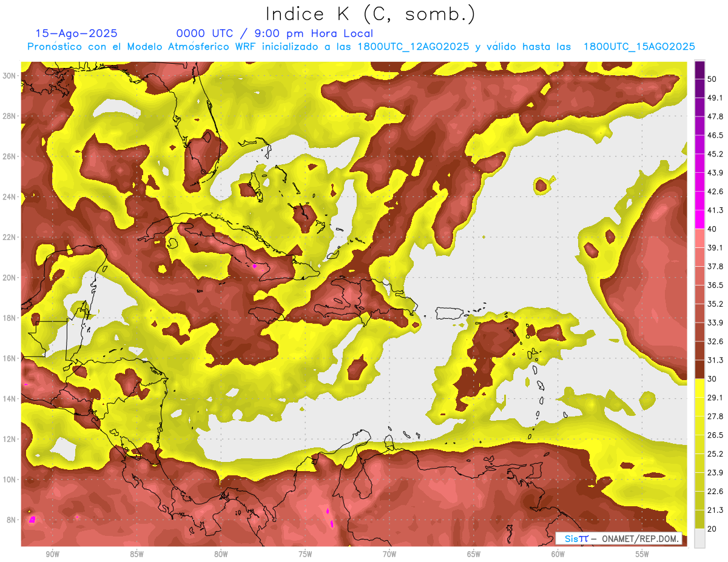Screen dimensions: 728x562
Task: Click the dark purple colorbar segment above 50
Action: pyautogui.click(x=699, y=70)
